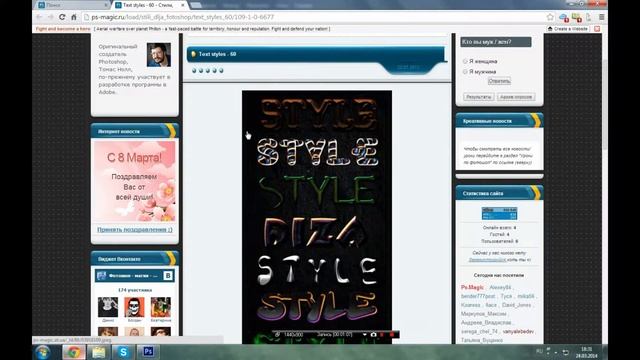Click the '174 участника' members count

tap(135, 290)
